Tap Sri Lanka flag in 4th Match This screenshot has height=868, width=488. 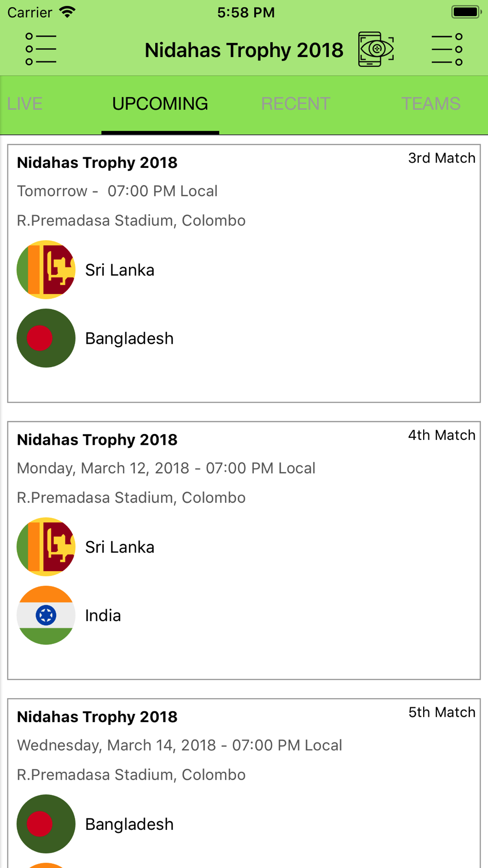tap(46, 547)
